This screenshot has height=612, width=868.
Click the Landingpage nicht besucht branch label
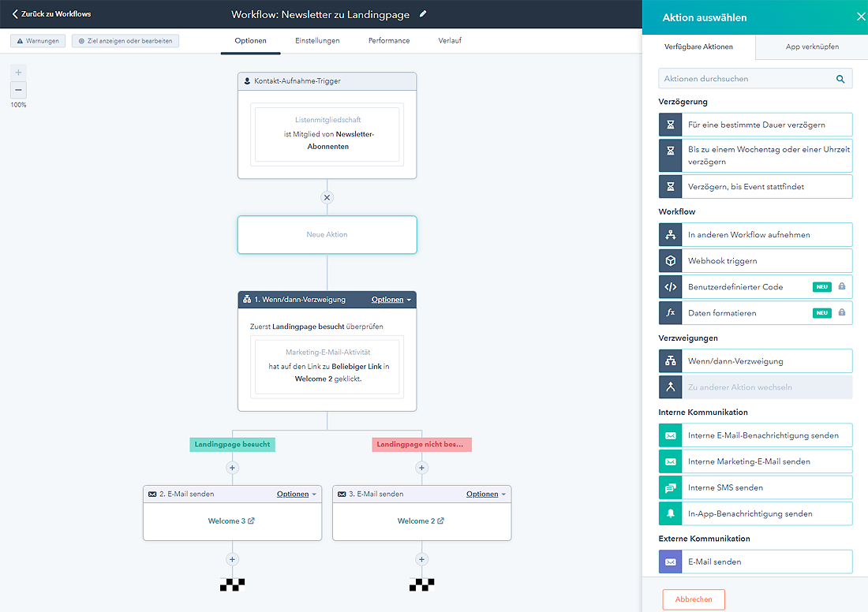tap(422, 444)
